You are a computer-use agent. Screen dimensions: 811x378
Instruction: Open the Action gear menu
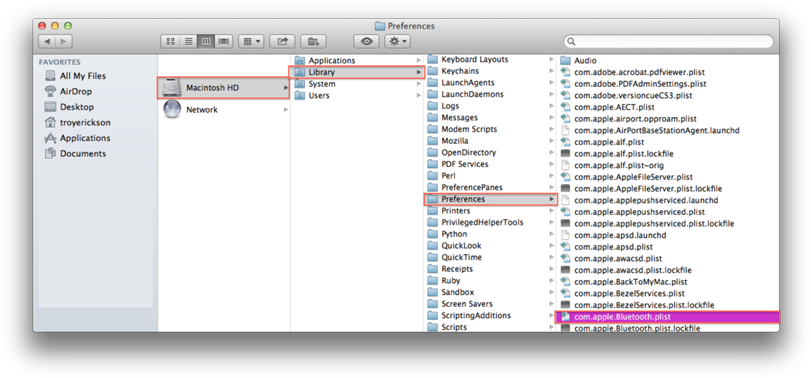pos(398,41)
